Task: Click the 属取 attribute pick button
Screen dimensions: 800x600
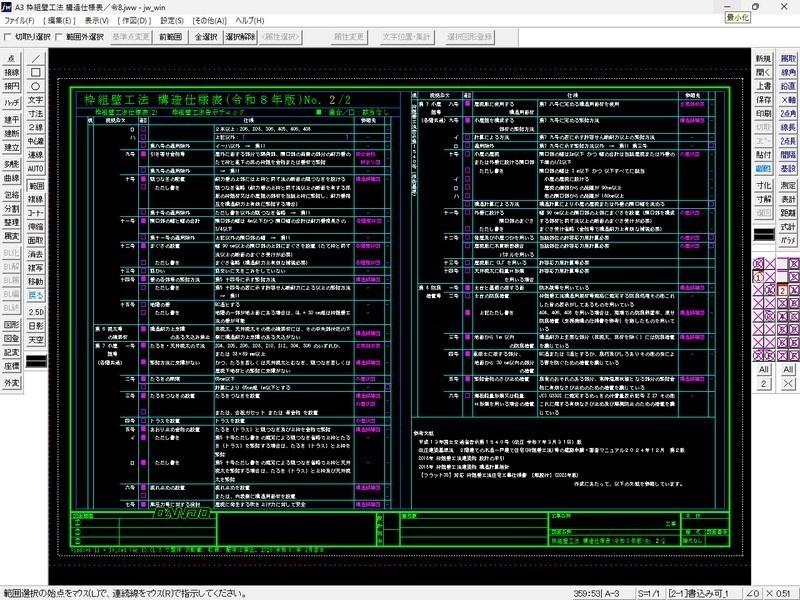Action: click(788, 59)
